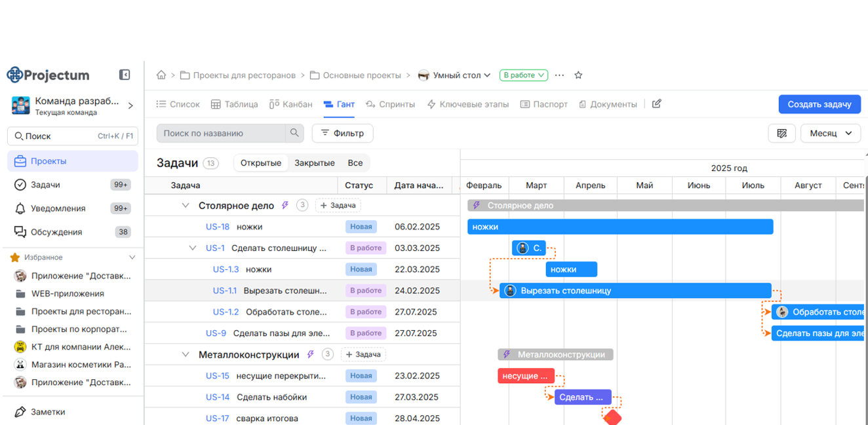Viewport: 868px width, 425px height.
Task: Click the Создать задачу button
Action: (819, 104)
